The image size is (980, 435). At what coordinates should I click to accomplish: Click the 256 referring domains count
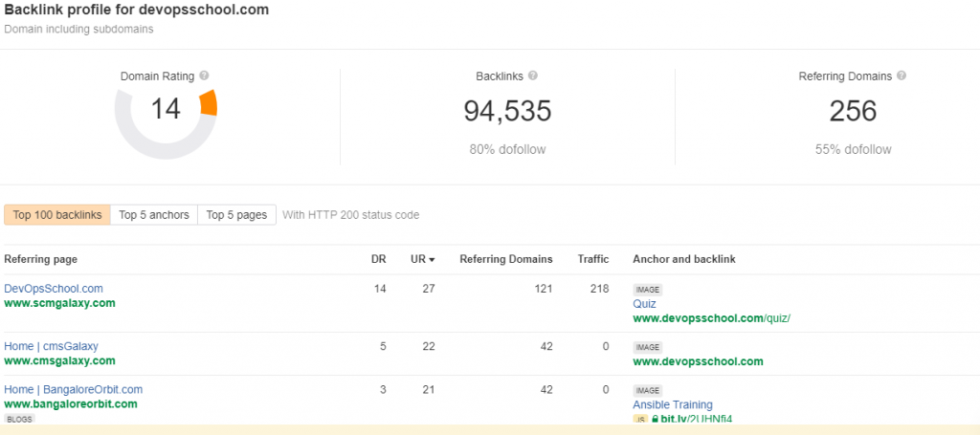[853, 111]
